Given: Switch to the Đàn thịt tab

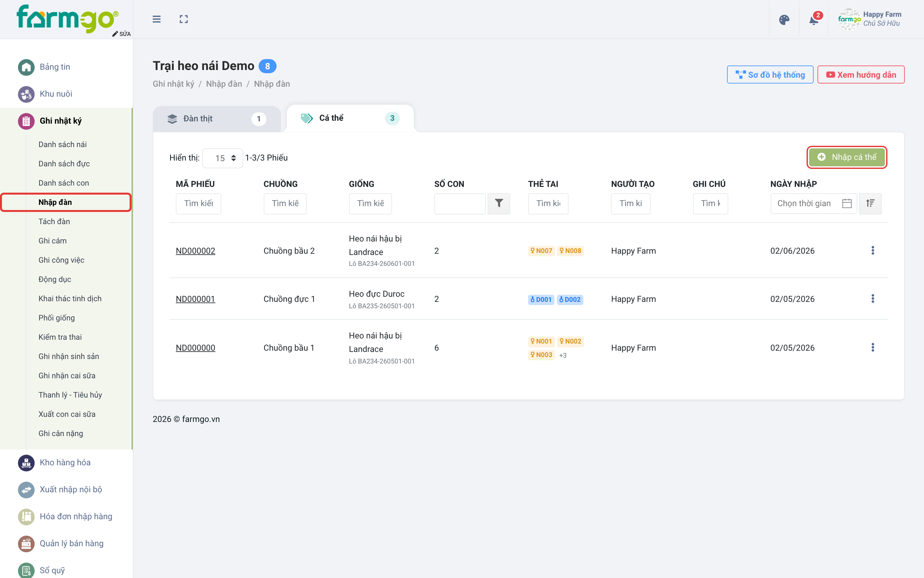Looking at the screenshot, I should pyautogui.click(x=217, y=119).
